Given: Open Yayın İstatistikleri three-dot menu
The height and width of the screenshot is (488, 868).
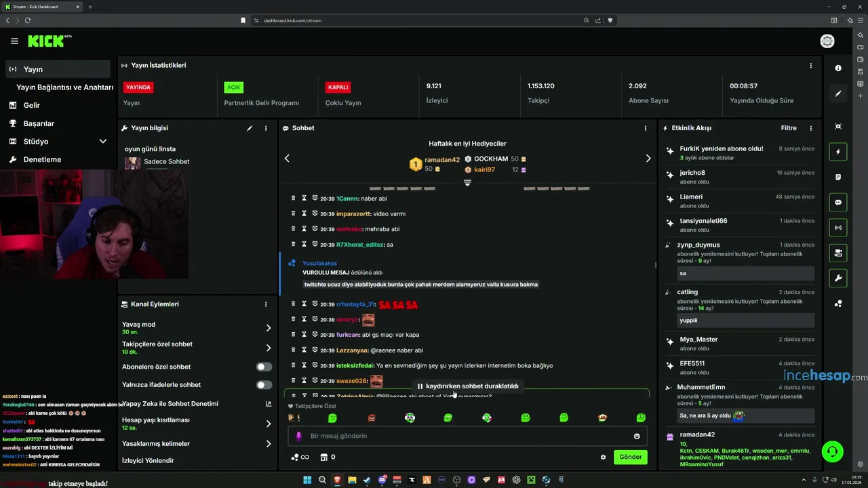Looking at the screenshot, I should pos(810,66).
